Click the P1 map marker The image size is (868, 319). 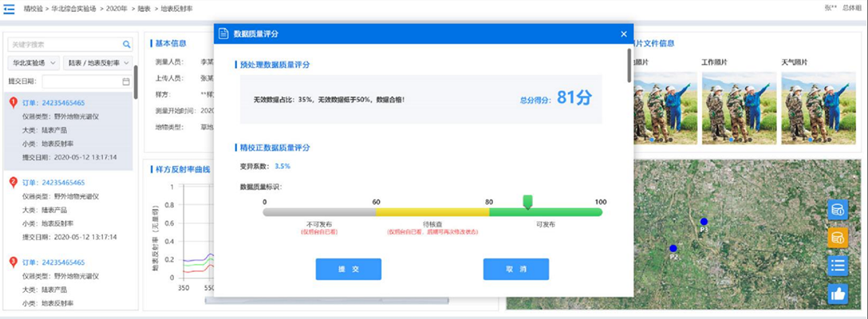pyautogui.click(x=703, y=222)
